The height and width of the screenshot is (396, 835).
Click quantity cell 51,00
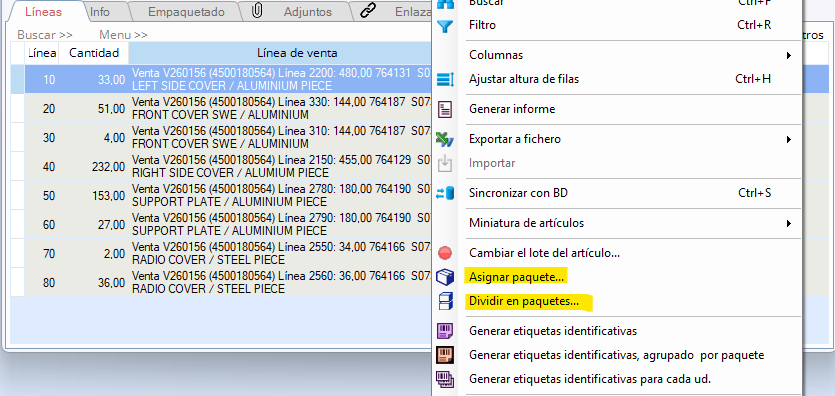click(94, 109)
